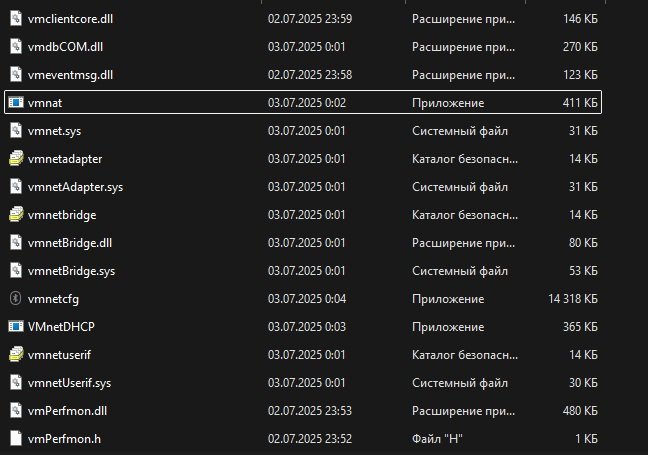
Task: Click the vmclientcore.dll file icon
Action: (x=15, y=18)
